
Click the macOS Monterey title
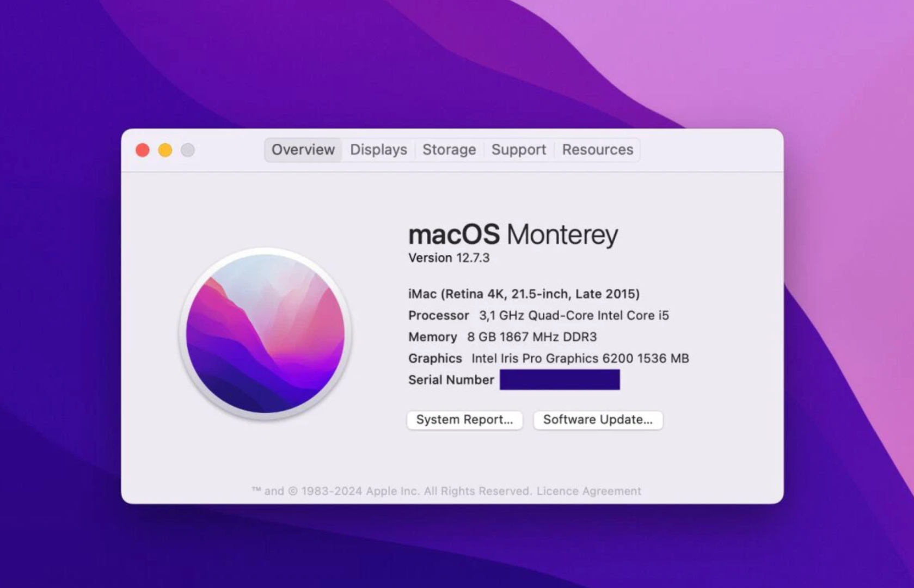(x=513, y=235)
